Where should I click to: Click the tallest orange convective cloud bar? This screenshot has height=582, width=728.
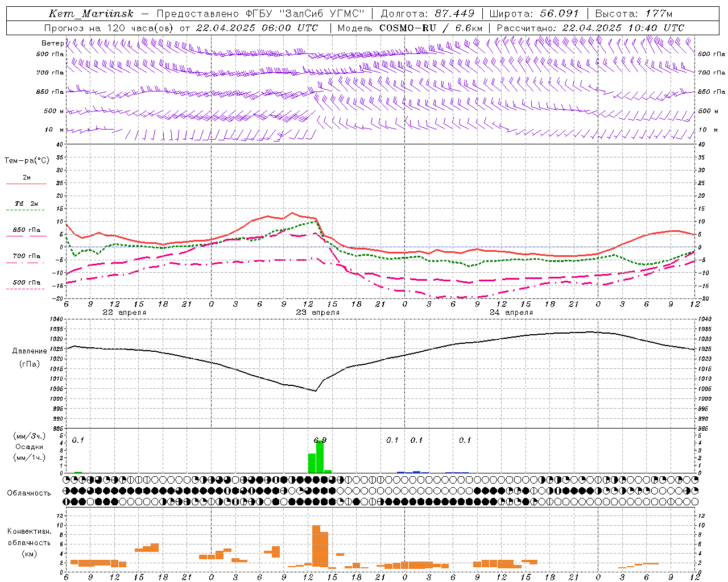point(316,546)
